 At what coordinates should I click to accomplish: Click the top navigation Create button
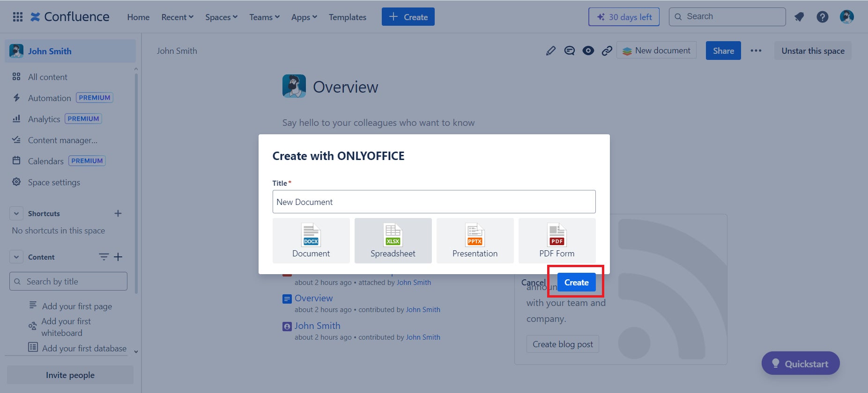pos(408,17)
